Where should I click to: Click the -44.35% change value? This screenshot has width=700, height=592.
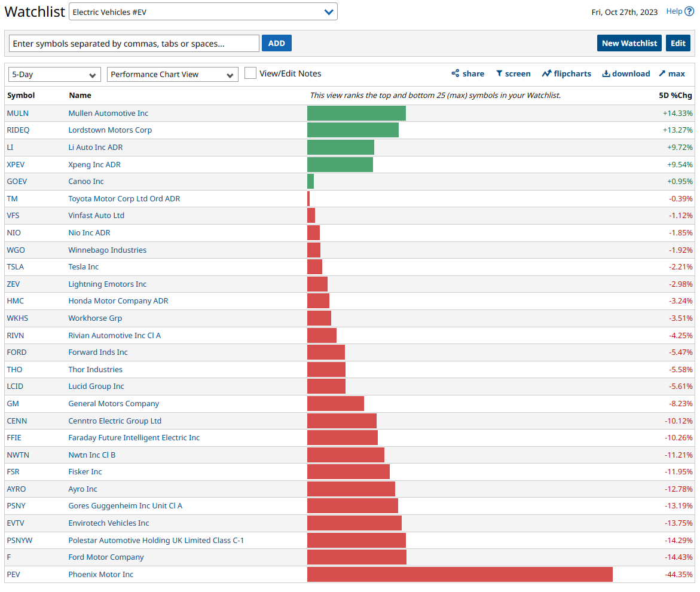678,575
